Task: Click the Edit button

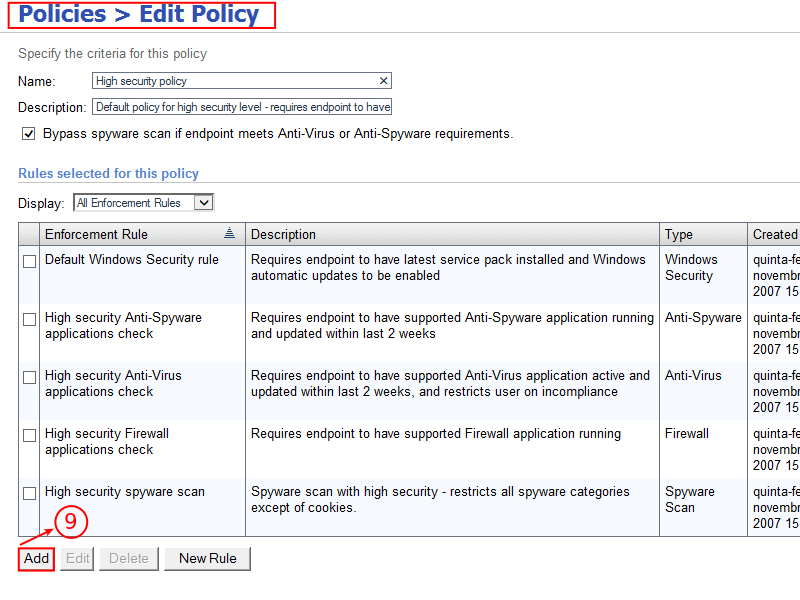Action: click(x=78, y=559)
